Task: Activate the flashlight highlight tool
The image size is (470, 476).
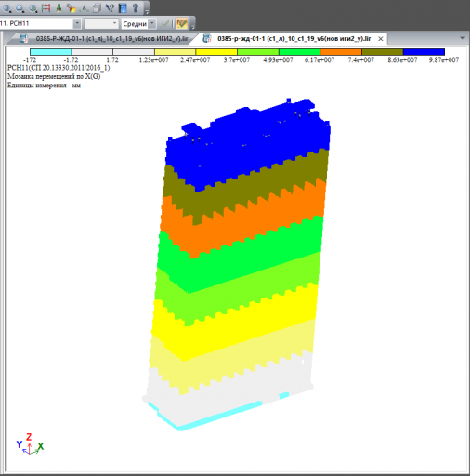Action: [72, 8]
